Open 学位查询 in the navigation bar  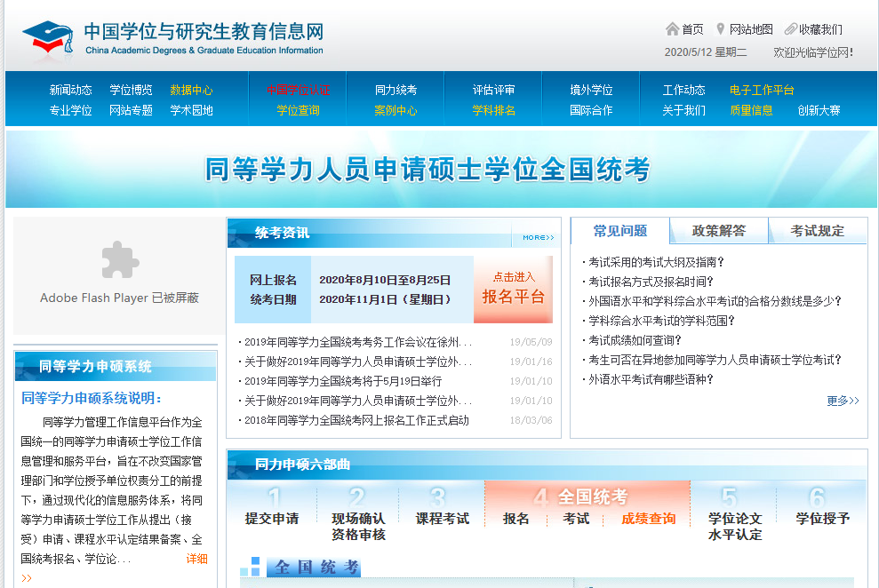(298, 110)
